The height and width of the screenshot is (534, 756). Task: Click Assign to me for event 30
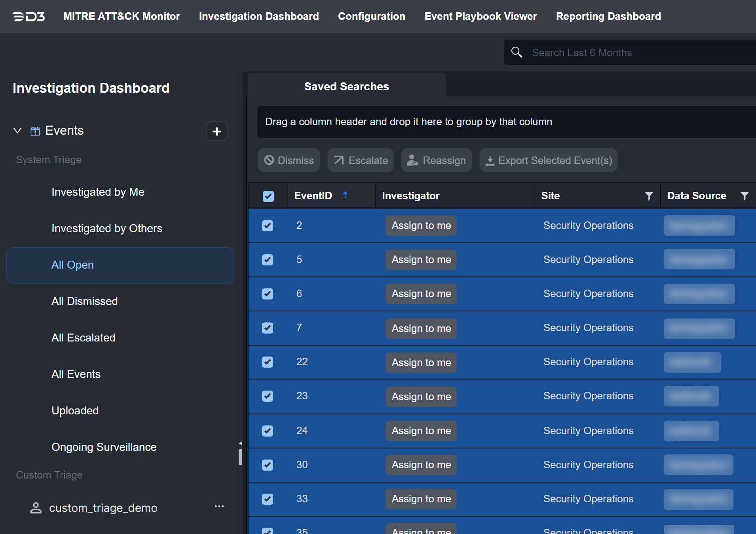pyautogui.click(x=421, y=465)
